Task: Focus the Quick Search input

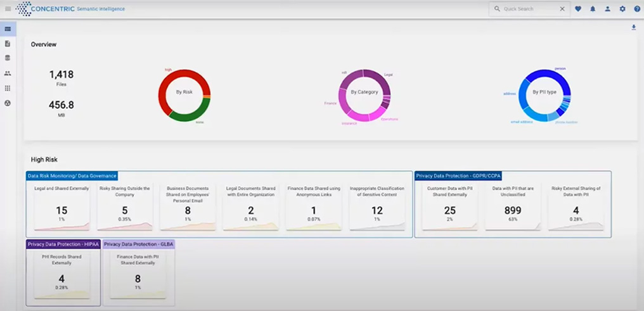Action: click(x=529, y=9)
